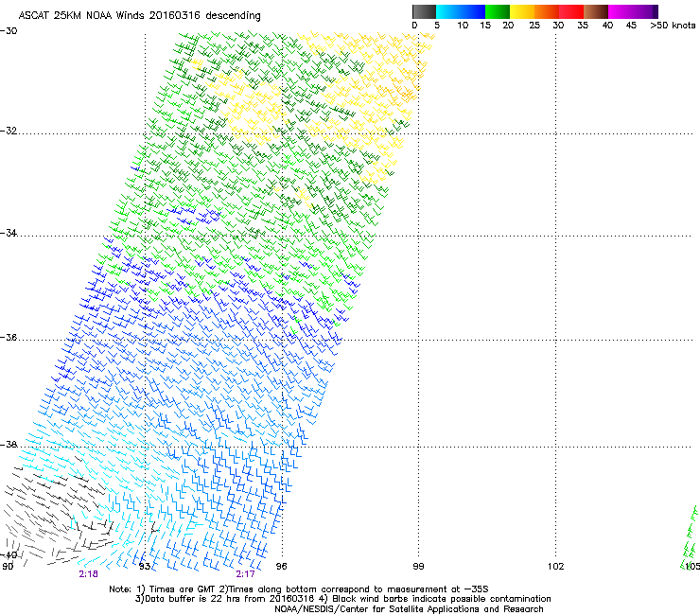Click the purple '2:18' swath time label
700x615 pixels.
coord(88,574)
